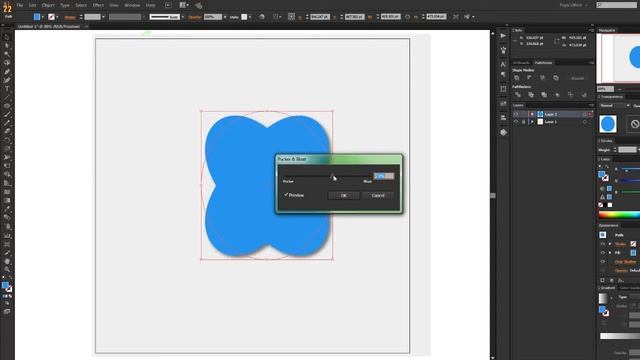Open the Effect menu
The height and width of the screenshot is (360, 640).
tap(98, 5)
